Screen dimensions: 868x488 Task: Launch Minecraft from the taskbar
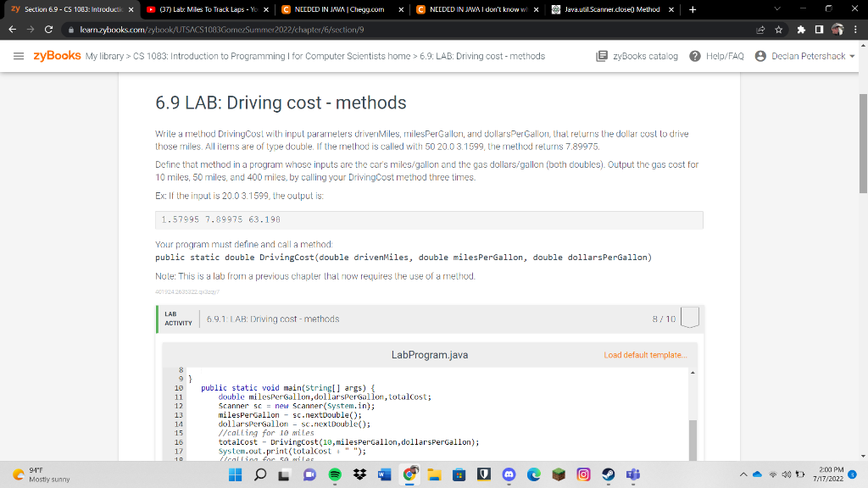[559, 475]
